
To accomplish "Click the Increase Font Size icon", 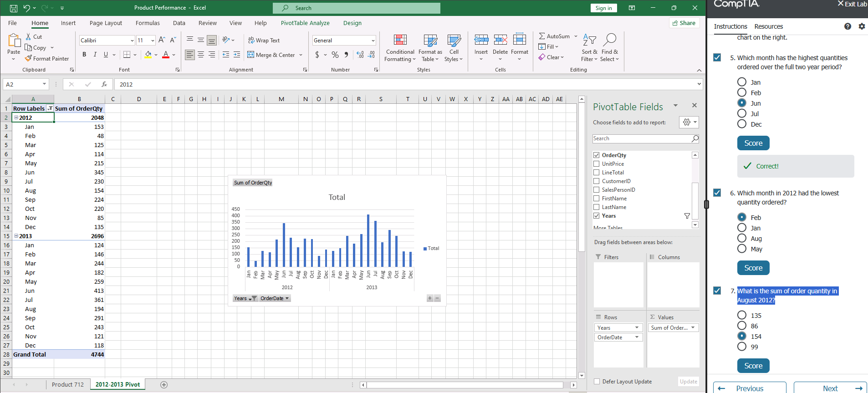I will pyautogui.click(x=162, y=40).
